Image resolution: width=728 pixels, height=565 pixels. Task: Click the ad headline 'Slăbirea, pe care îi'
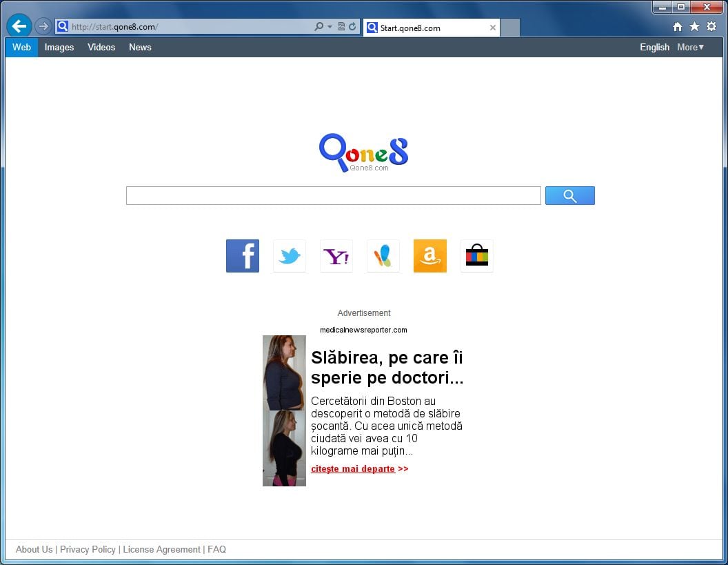click(x=387, y=358)
